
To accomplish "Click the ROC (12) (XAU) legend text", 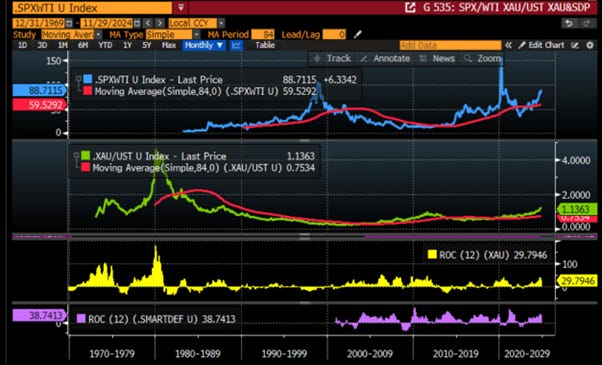I will (x=493, y=254).
